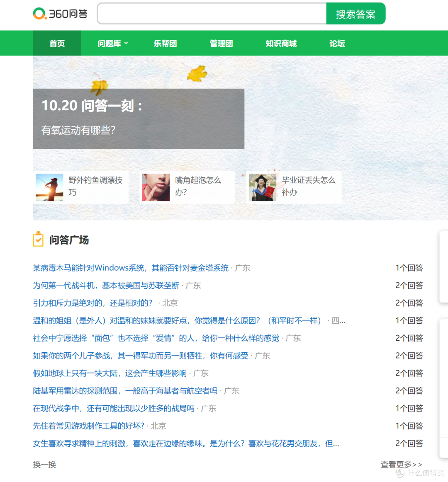Open the 乐帮团 menu item
Screen dimensions: 448x482
click(x=165, y=44)
